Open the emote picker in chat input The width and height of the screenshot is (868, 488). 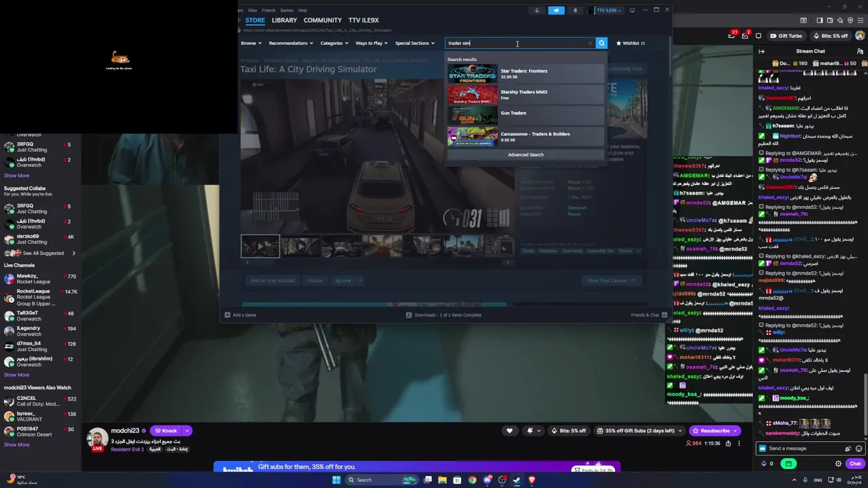click(859, 449)
